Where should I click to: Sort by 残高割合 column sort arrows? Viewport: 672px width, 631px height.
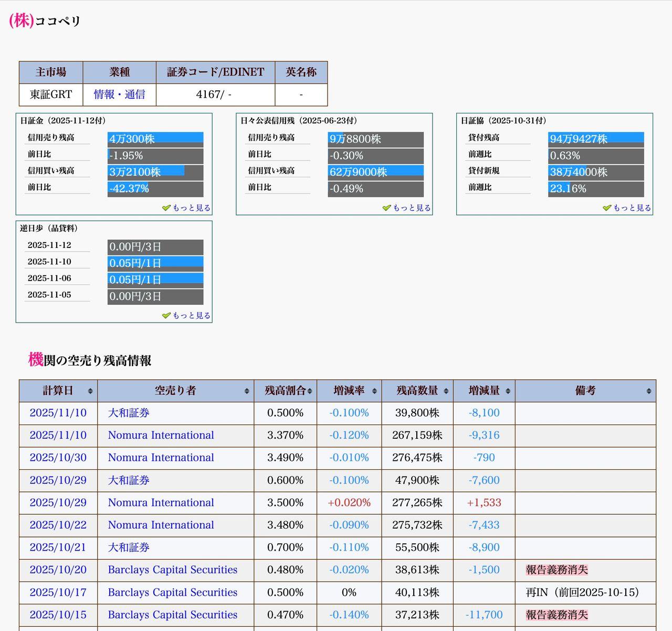click(310, 391)
